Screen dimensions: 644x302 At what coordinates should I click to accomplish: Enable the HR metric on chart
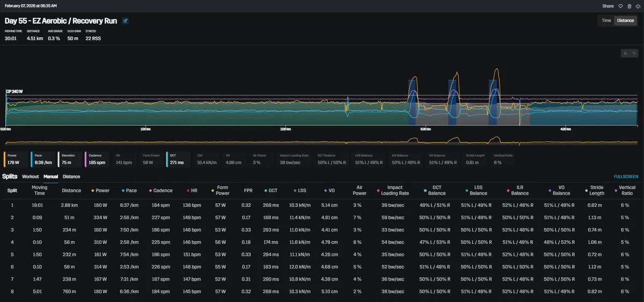coord(125,159)
